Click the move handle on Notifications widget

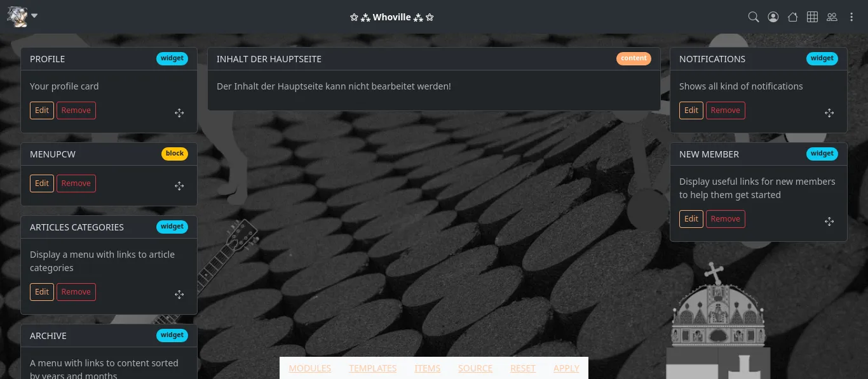pos(829,113)
